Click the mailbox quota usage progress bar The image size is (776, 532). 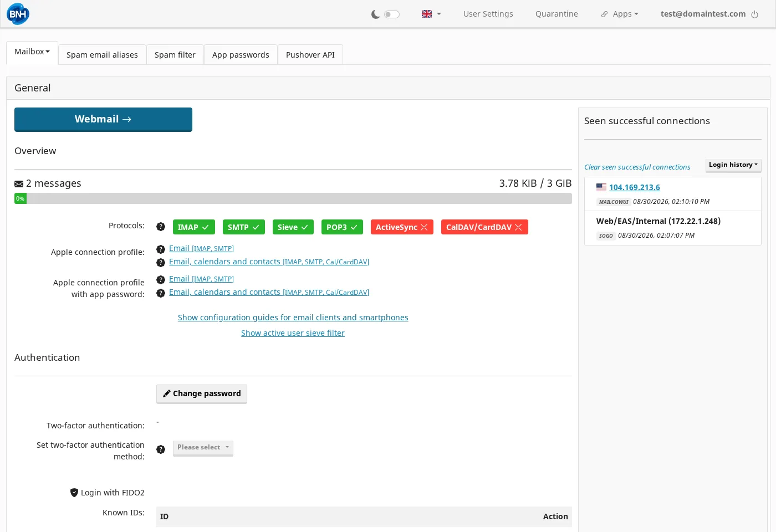tap(293, 198)
